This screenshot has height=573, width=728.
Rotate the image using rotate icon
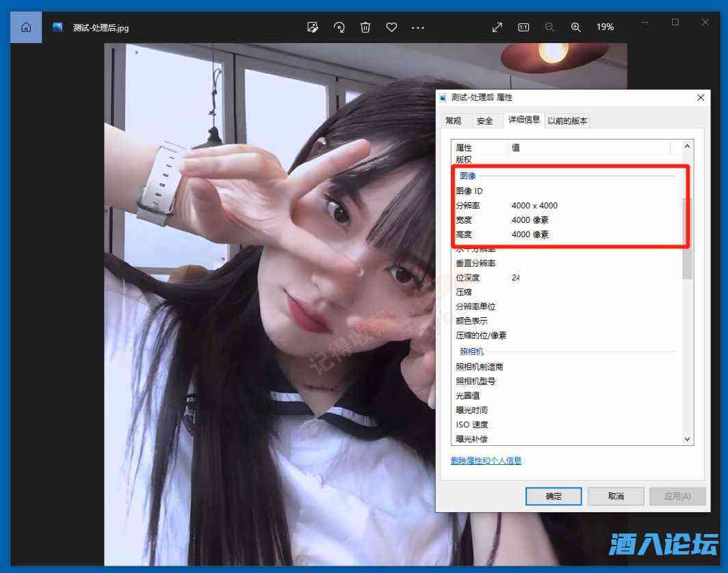[x=339, y=27]
